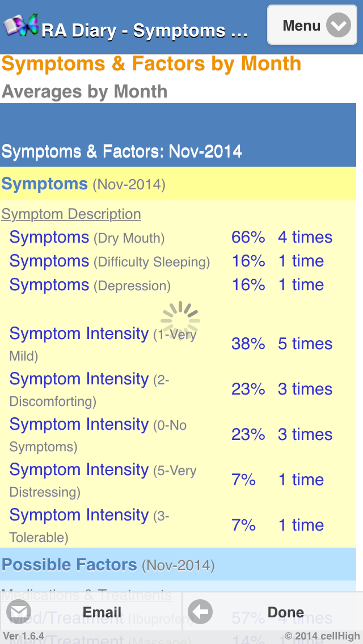Screen dimensions: 363x644
Task: Open Symptoms (Dry Mouth) entry
Action: (87, 238)
